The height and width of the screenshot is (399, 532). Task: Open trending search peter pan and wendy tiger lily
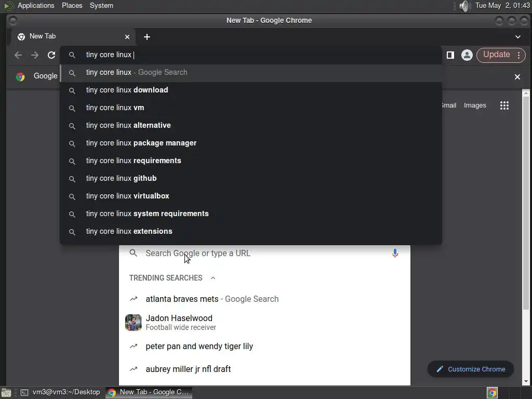tap(264, 347)
